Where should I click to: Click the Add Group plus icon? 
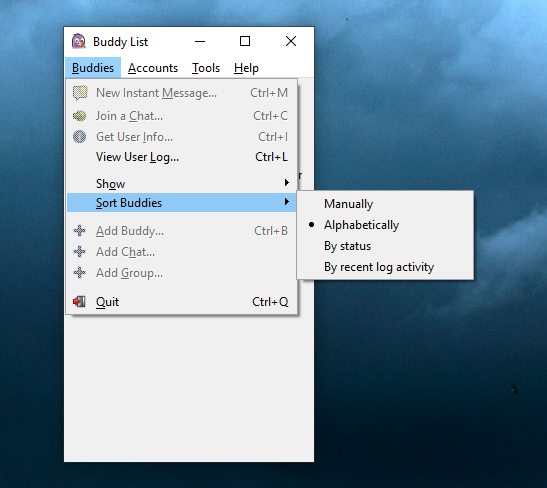click(80, 272)
